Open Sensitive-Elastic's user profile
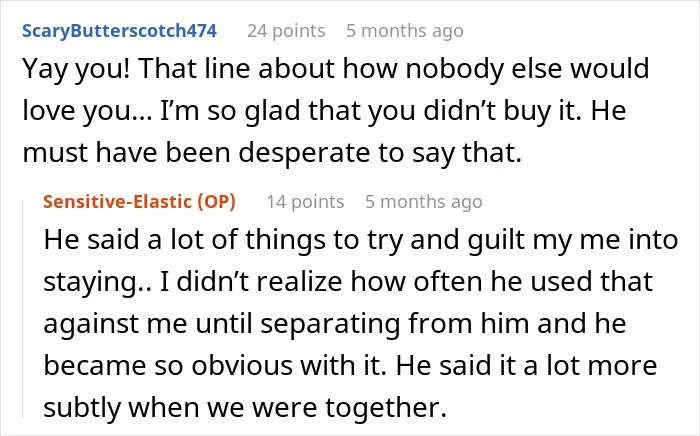This screenshot has width=700, height=436. [117, 202]
